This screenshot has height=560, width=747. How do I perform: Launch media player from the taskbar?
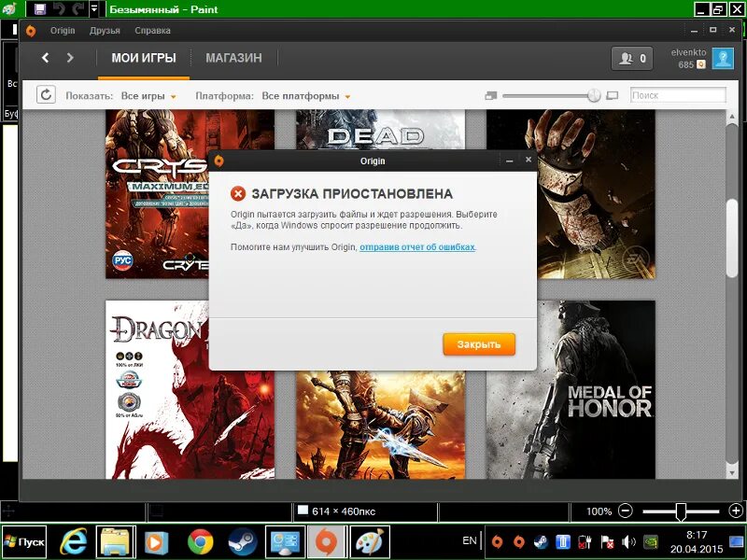pyautogui.click(x=157, y=542)
